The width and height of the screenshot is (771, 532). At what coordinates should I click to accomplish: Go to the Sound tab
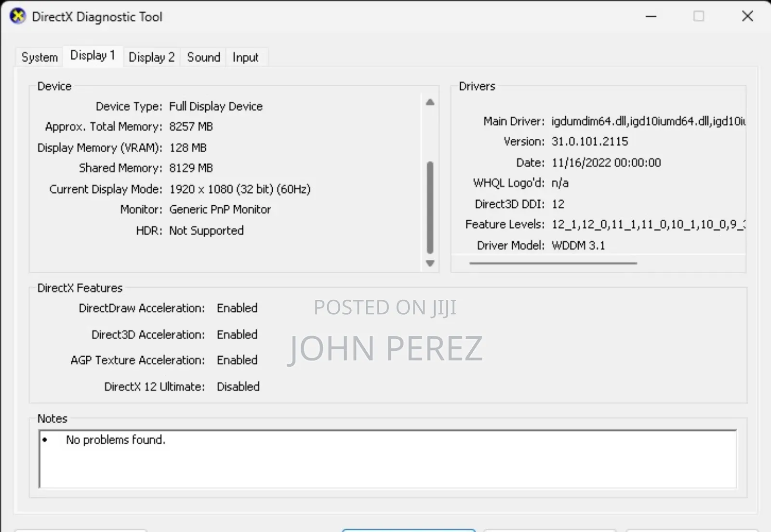point(203,57)
